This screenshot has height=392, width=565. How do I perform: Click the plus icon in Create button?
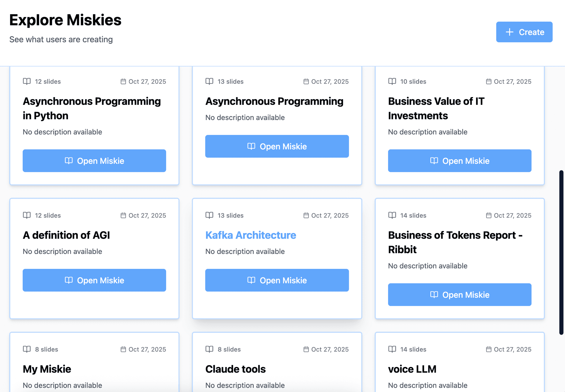coord(509,32)
